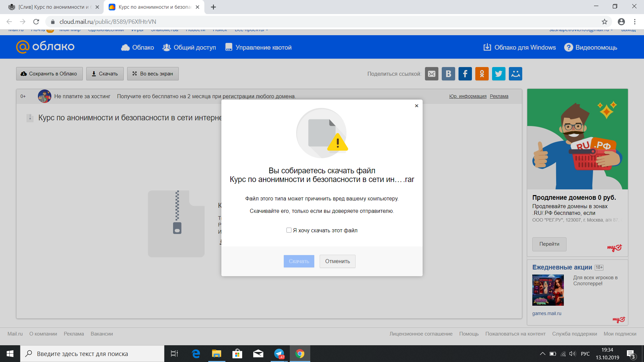
Task: Close the download warning dialog
Action: tap(417, 106)
